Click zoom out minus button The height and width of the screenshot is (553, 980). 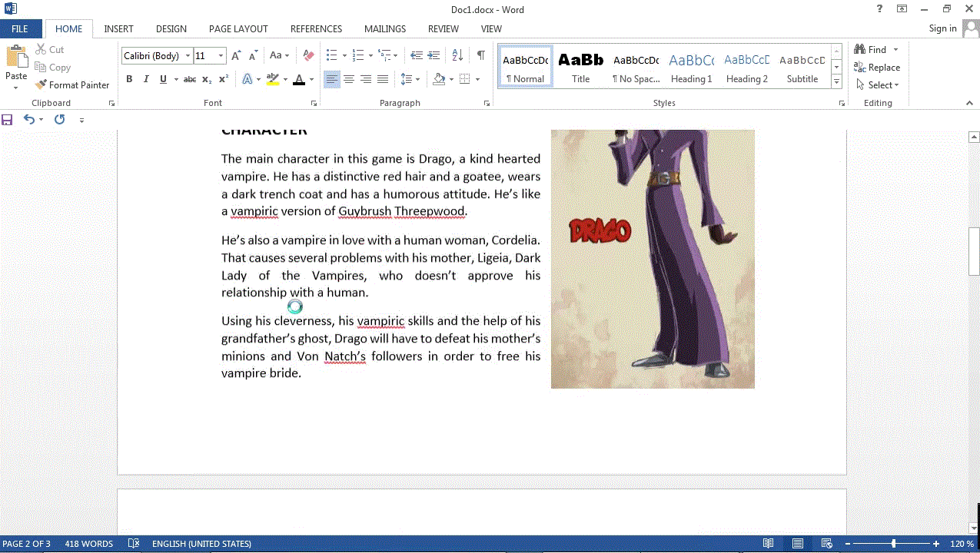pos(846,544)
